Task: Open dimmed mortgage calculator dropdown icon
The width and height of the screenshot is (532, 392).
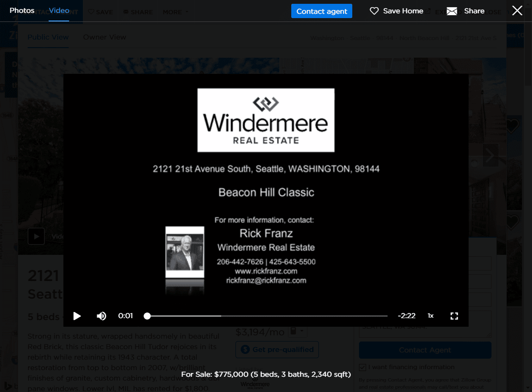Action: [297, 331]
